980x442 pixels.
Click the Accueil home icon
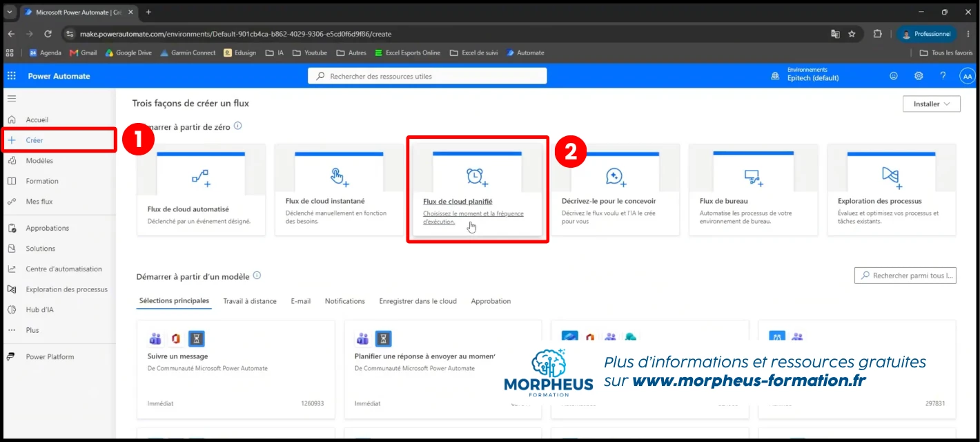[11, 119]
